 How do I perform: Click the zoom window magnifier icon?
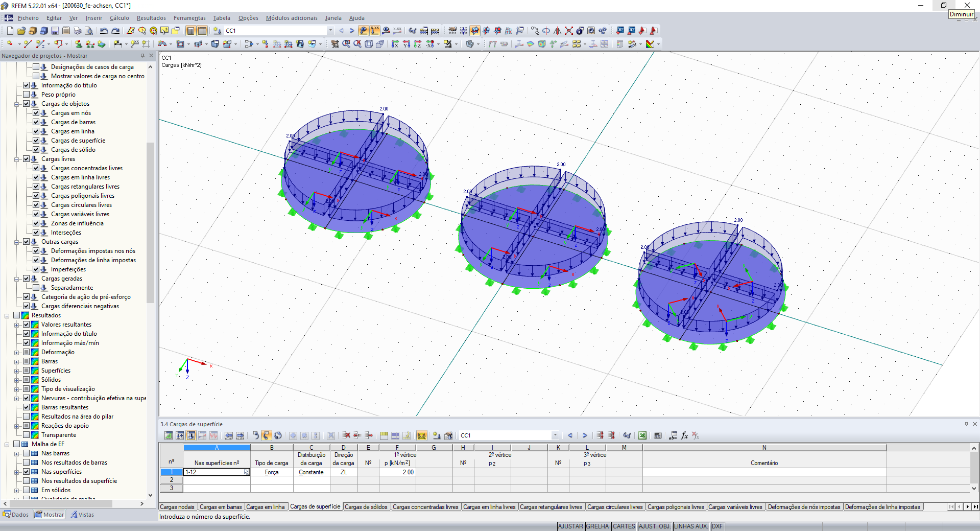(346, 44)
